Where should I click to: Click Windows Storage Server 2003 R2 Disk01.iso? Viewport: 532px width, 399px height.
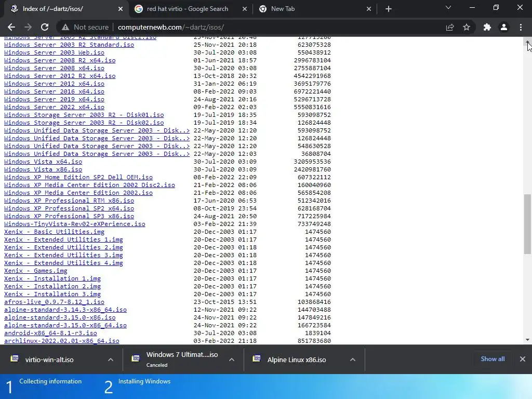coord(84,115)
